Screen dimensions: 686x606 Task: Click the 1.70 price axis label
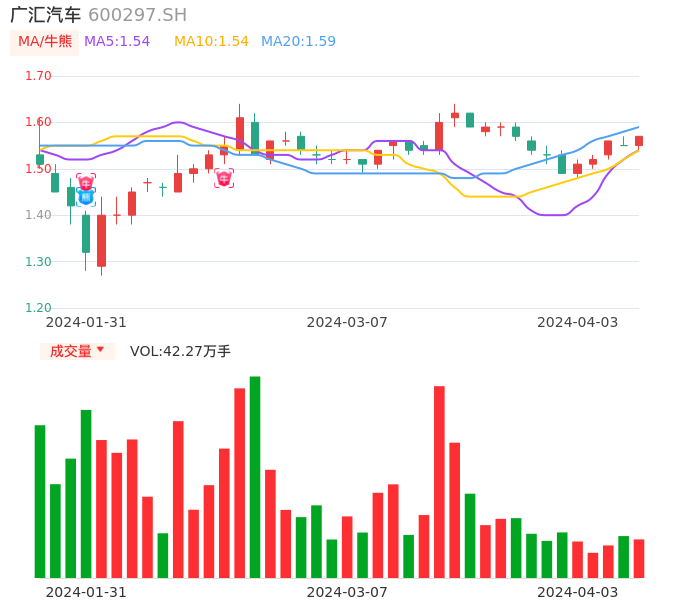[38, 76]
